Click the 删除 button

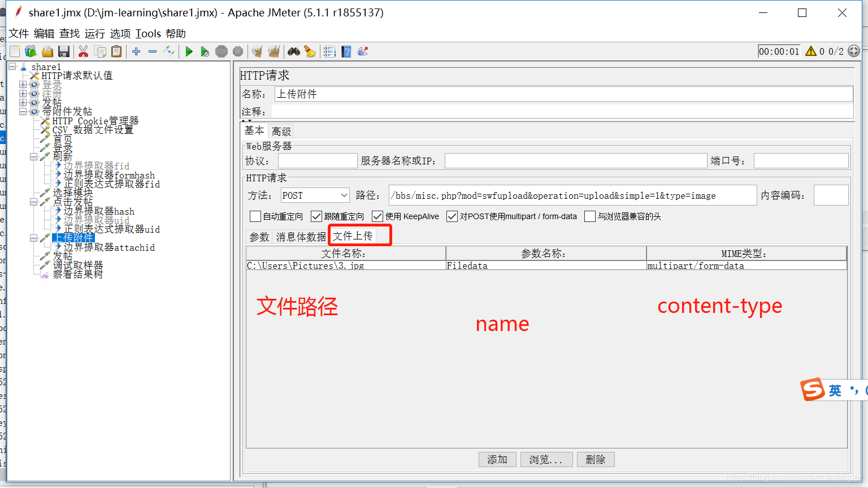(596, 460)
